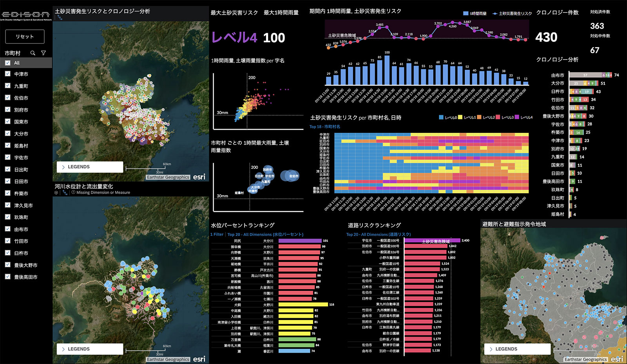This screenshot has height=364, width=627.
Task: Click the hierarchy icon under the landslide map title
Action: [x=60, y=18]
